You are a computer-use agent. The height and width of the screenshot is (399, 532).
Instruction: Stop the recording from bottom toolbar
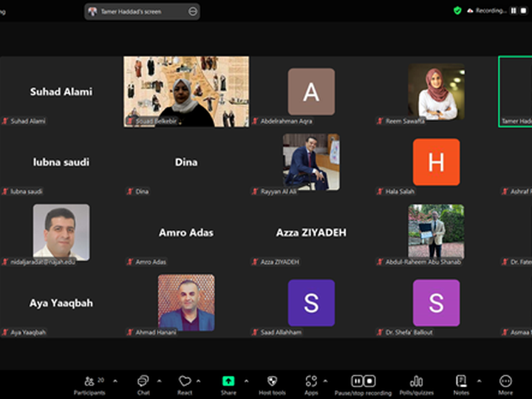(369, 381)
